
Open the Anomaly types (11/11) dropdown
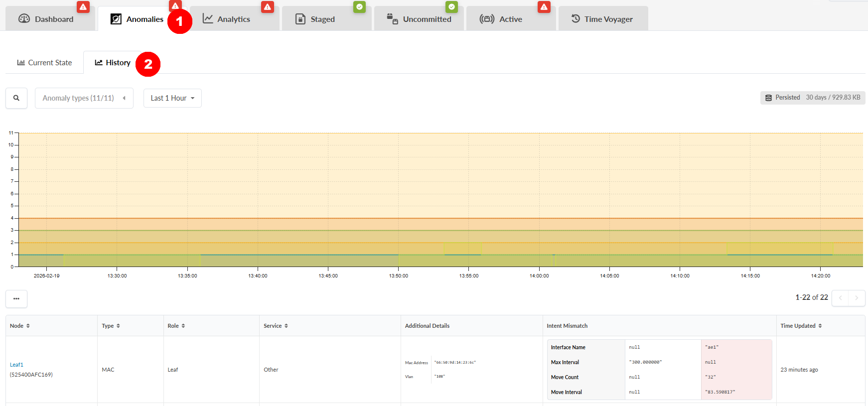click(84, 98)
